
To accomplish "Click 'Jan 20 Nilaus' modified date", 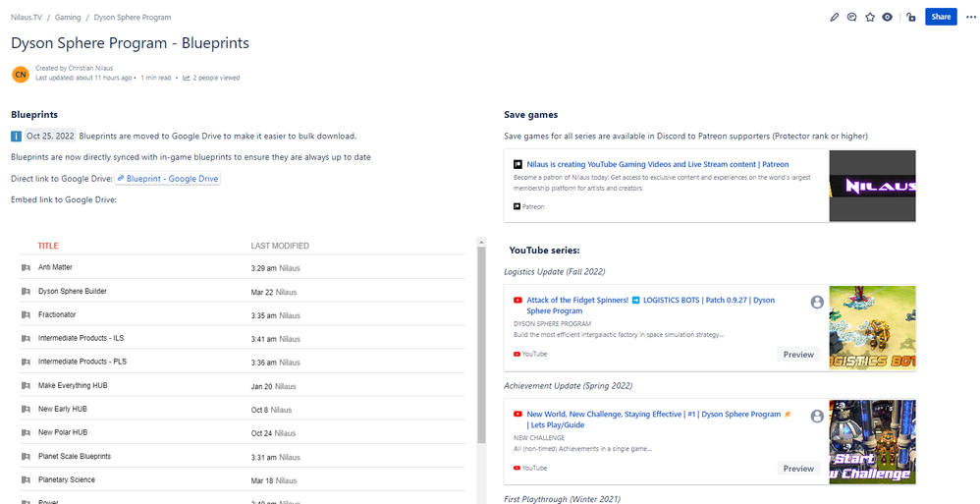I will point(274,386).
